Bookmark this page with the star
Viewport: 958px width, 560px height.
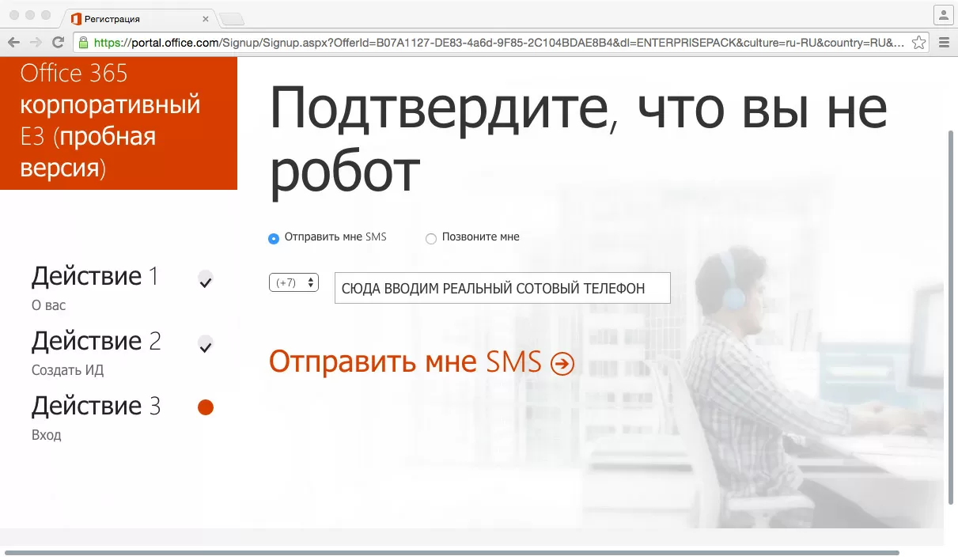(x=918, y=43)
